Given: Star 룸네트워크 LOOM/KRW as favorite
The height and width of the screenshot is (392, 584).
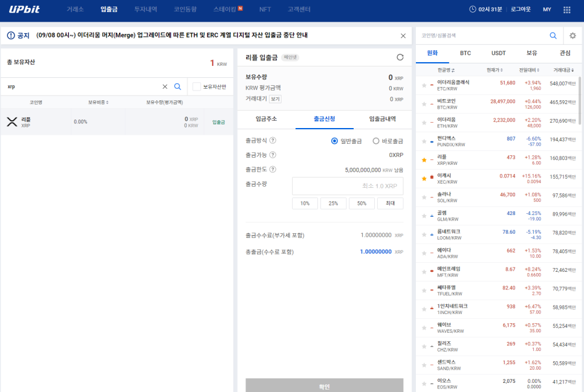Looking at the screenshot, I should click(x=424, y=234).
